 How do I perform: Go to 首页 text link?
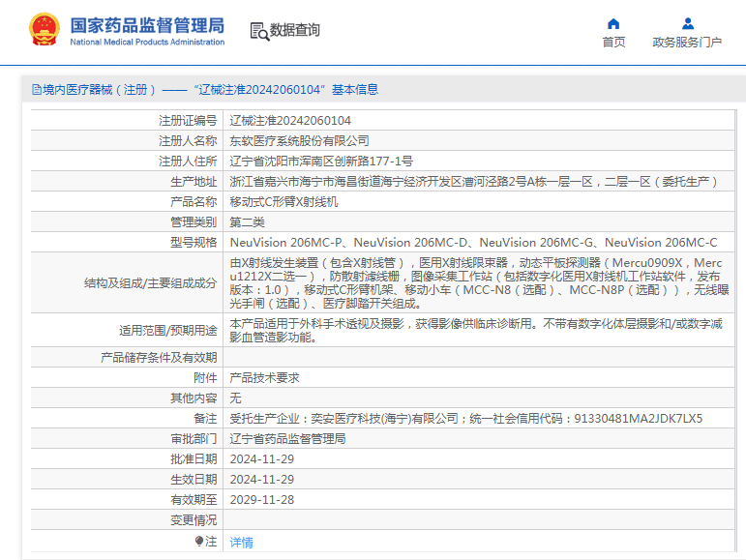click(613, 43)
